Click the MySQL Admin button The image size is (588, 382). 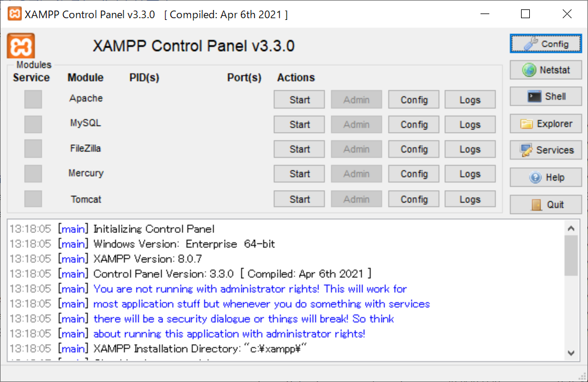[356, 124]
